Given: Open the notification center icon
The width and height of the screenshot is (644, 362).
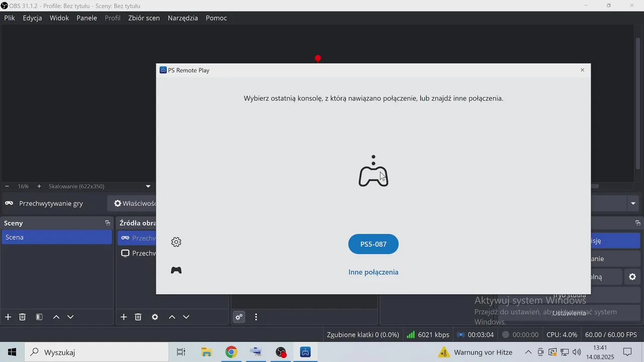Looking at the screenshot, I should pyautogui.click(x=627, y=352).
